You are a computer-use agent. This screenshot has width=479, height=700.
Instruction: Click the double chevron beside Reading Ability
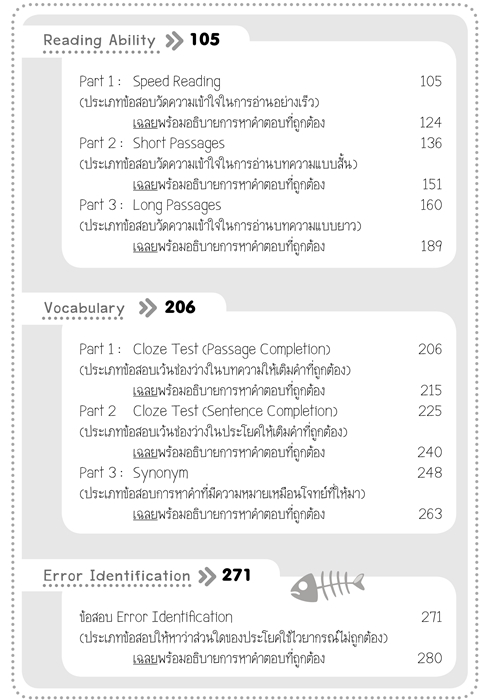pyautogui.click(x=174, y=41)
